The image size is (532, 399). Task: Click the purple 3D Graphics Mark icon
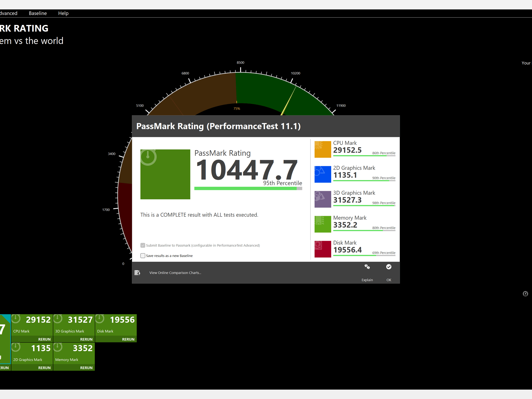click(323, 199)
